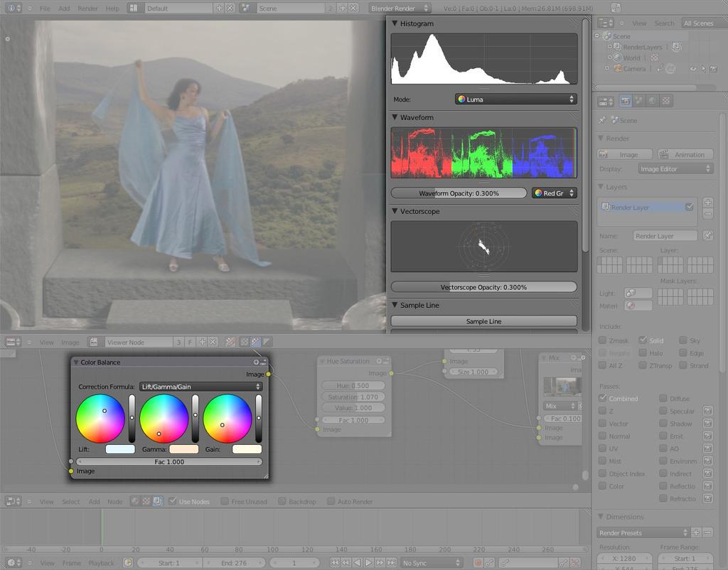Screen dimensions: 728x570
Task: Click the Scene name field in header
Action: pos(290,9)
